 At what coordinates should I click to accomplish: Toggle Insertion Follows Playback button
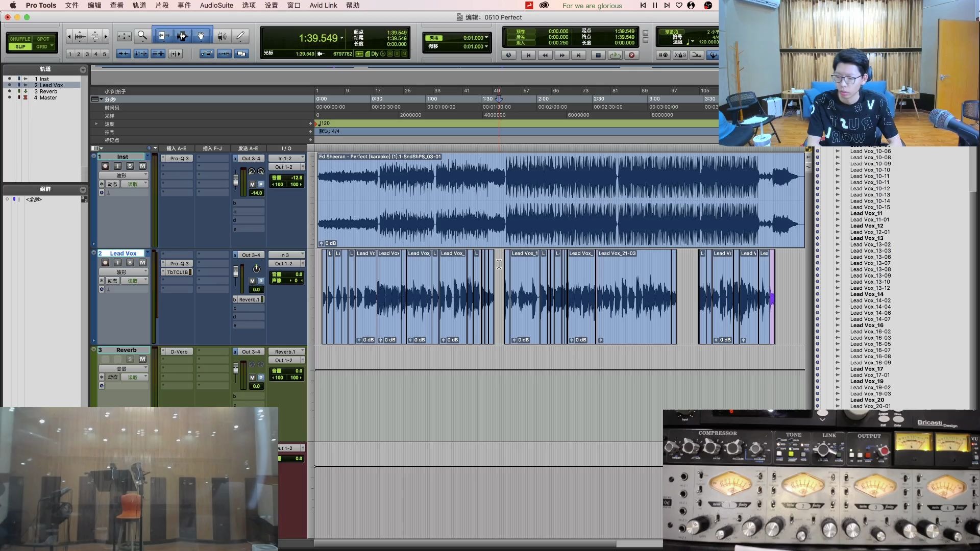click(x=175, y=54)
